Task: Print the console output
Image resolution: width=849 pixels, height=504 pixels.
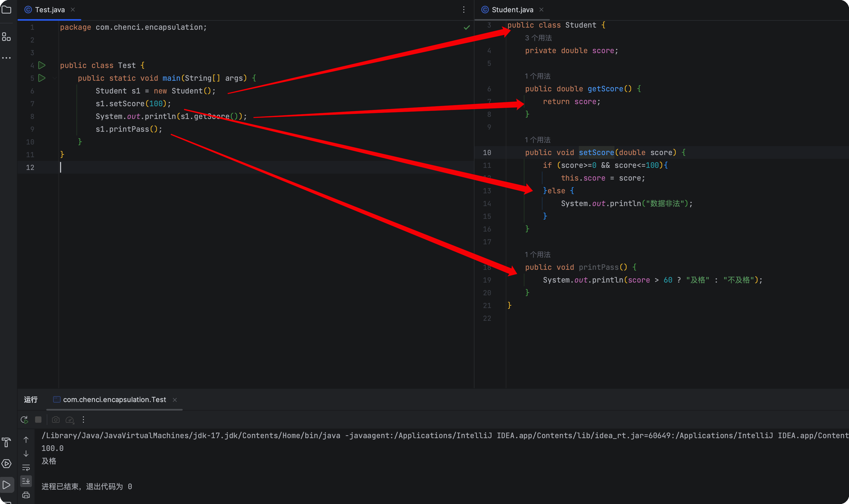Action: [26, 495]
